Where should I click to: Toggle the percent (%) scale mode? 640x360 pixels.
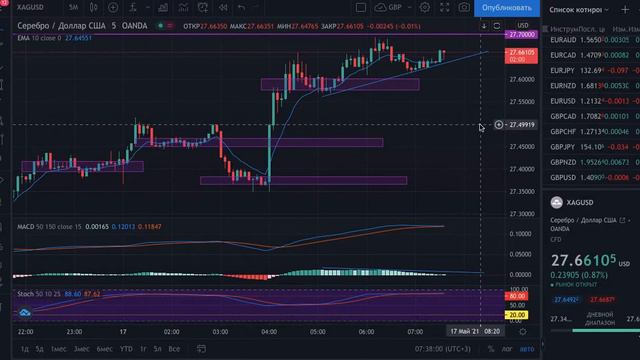pos(491,349)
